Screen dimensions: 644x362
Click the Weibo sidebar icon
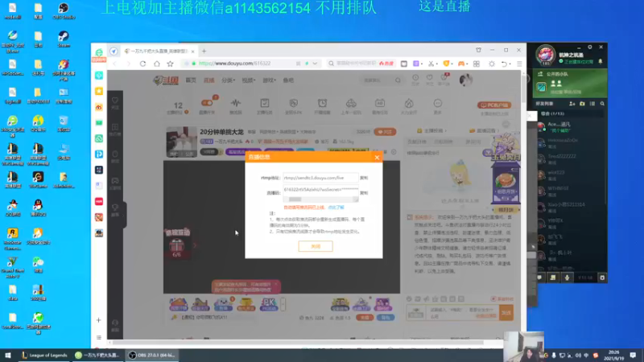pos(99,107)
